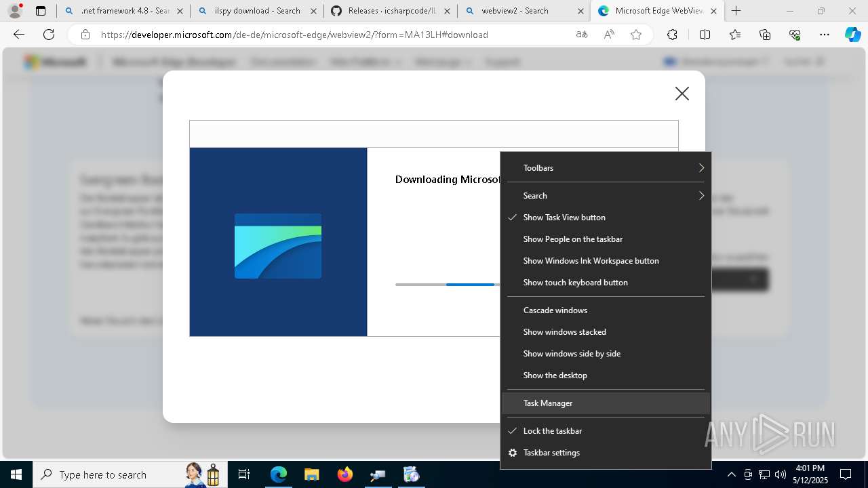Open Microsoft Edge from the taskbar

tap(279, 474)
